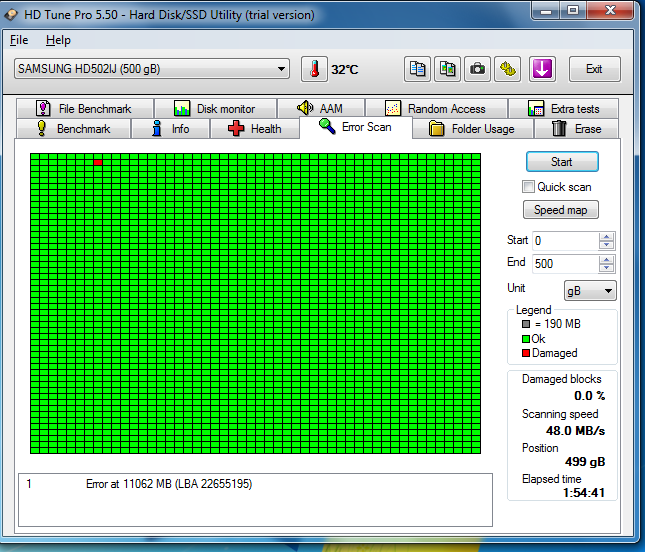
Task: Click the 32°C temperature reading
Action: [345, 70]
